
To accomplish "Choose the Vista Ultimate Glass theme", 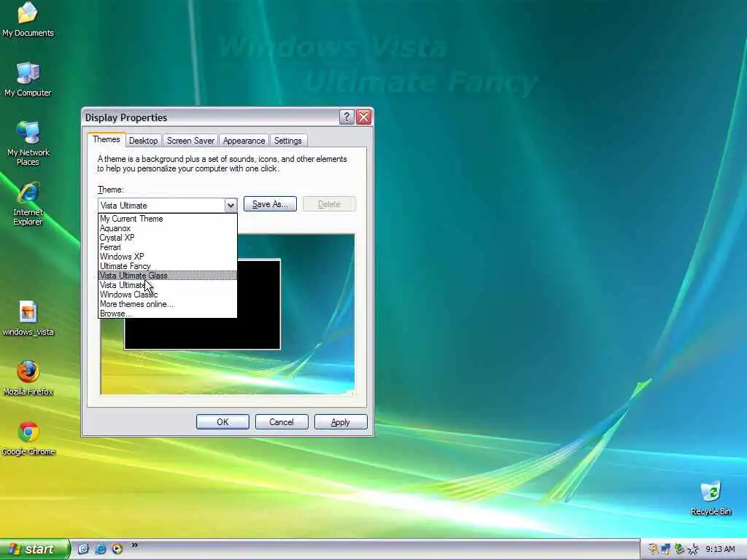I will [167, 276].
